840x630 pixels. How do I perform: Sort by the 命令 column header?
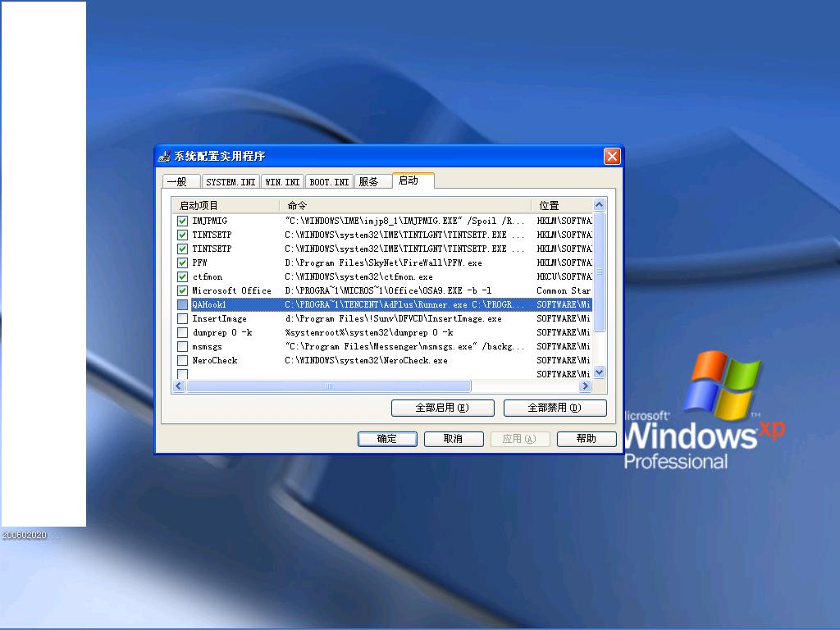405,205
